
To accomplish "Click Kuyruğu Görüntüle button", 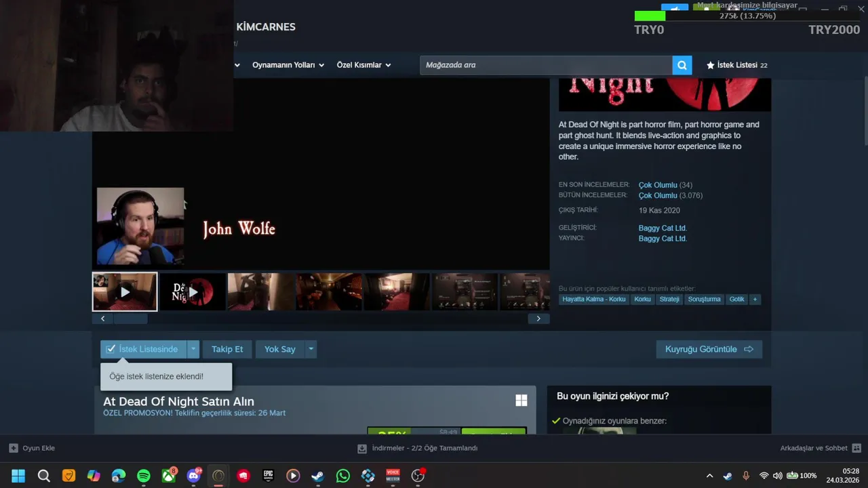I will point(709,349).
